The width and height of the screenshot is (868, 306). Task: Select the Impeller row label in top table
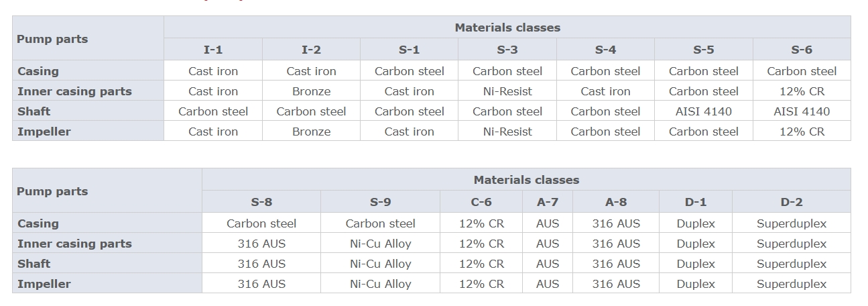pos(44,132)
